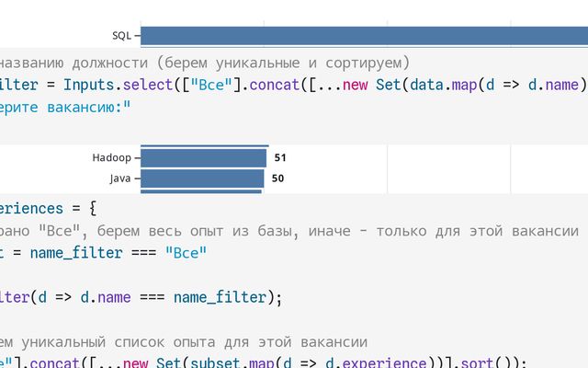Click the partial bar below the Java bar
588x368 pixels.
point(201,191)
